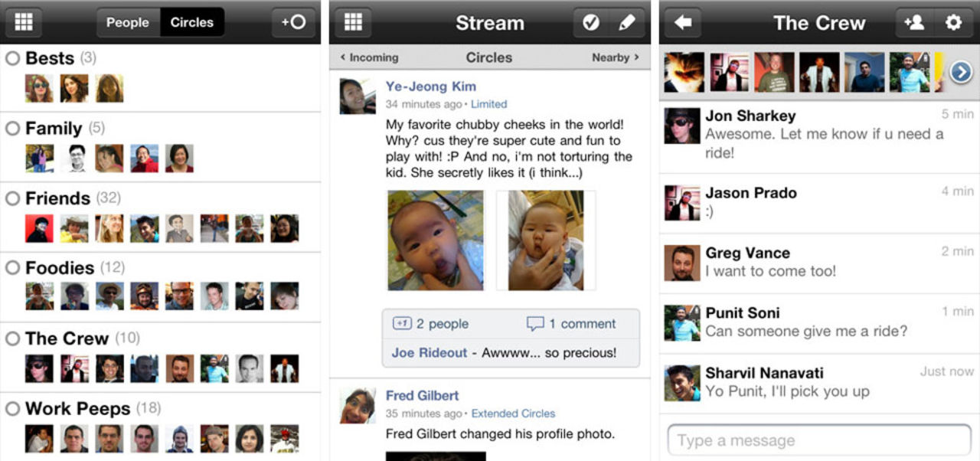980x461 pixels.
Task: Expand the member strip with the blue arrow
Action: click(959, 71)
